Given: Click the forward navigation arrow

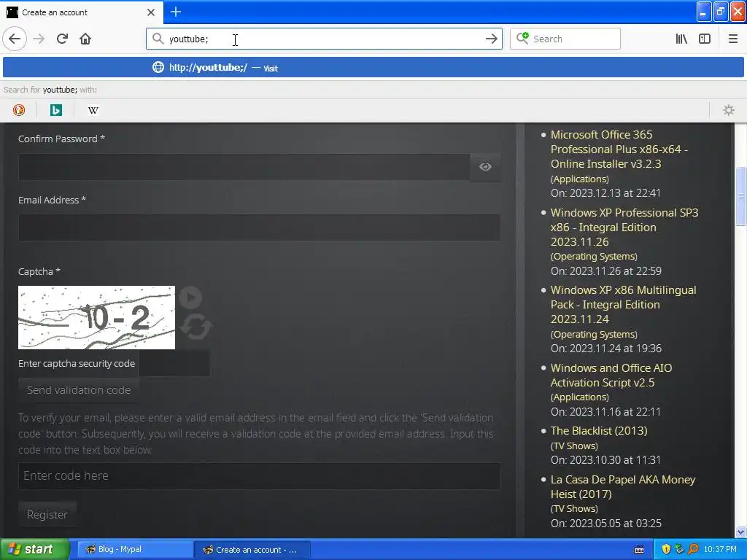Looking at the screenshot, I should click(x=39, y=39).
